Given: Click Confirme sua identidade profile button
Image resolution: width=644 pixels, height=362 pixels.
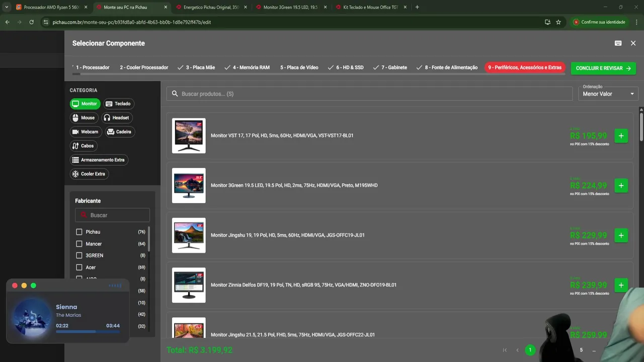Looking at the screenshot, I should pos(600,22).
